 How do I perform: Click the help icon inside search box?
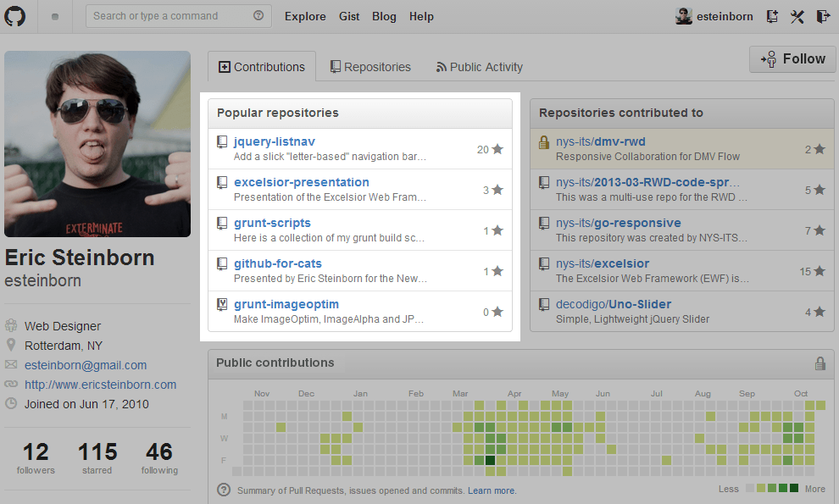point(258,16)
